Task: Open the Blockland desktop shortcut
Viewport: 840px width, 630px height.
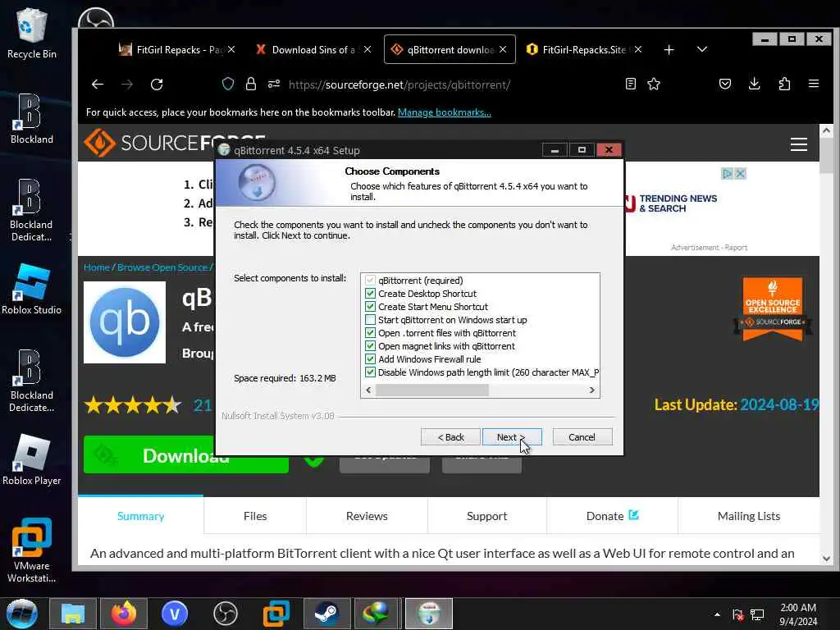Action: [x=31, y=119]
